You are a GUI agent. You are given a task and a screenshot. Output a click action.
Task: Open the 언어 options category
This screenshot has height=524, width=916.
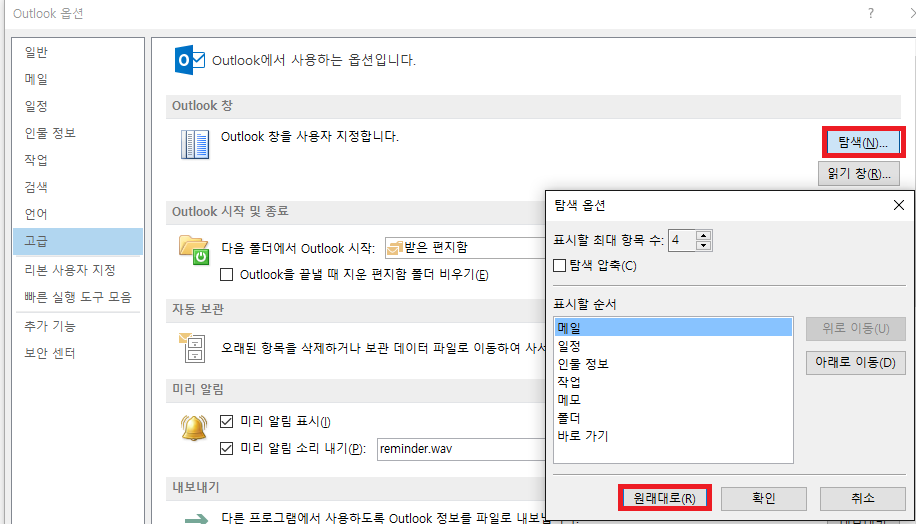78,214
